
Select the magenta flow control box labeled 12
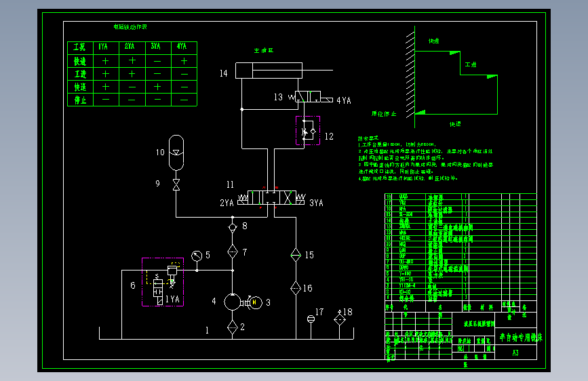308,130
